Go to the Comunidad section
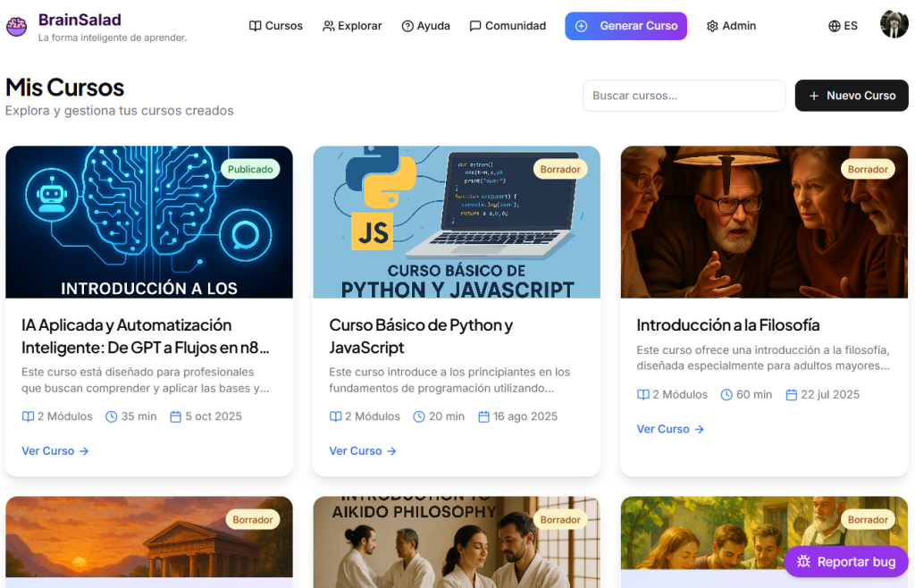 tap(515, 26)
